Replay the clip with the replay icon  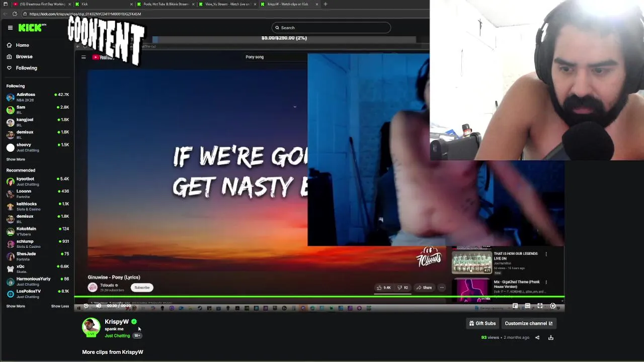click(86, 306)
